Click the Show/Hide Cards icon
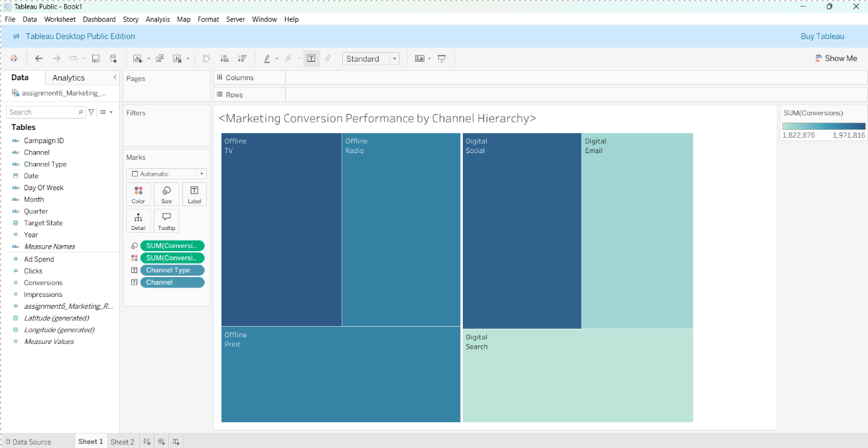The height and width of the screenshot is (448, 868). coord(419,58)
